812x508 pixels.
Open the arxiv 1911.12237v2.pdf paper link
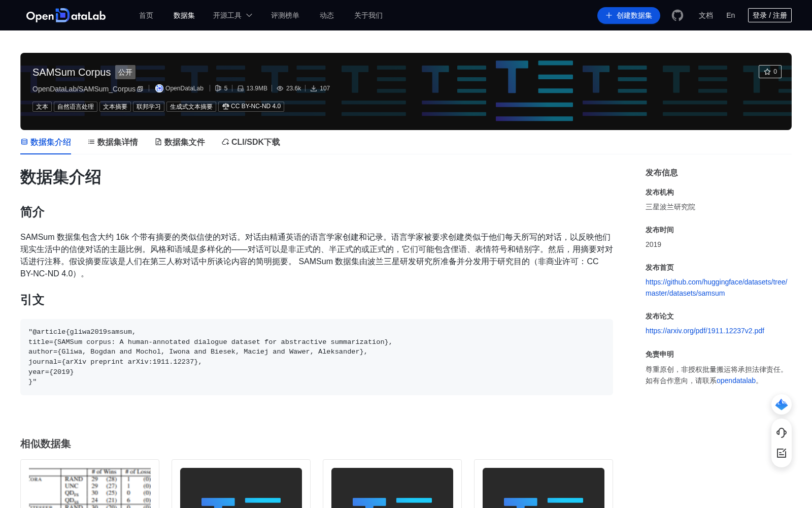coord(705,331)
